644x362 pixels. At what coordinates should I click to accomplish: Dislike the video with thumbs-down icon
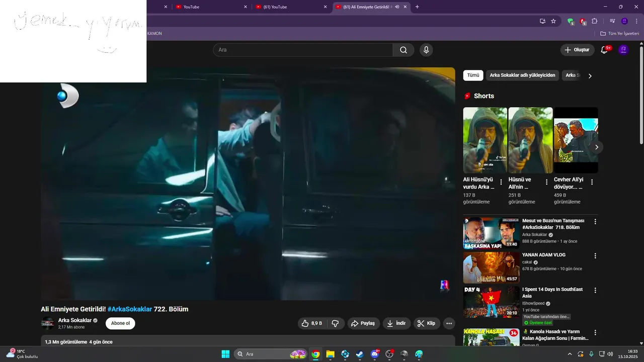click(x=336, y=323)
